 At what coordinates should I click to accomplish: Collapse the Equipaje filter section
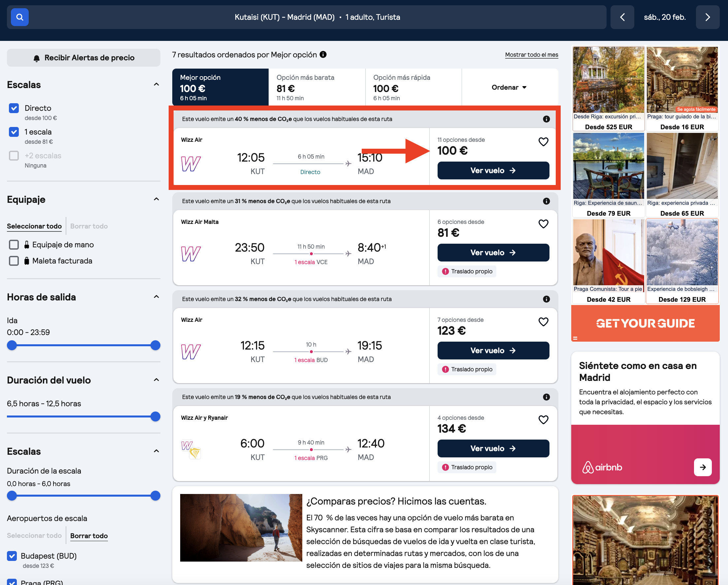click(156, 199)
